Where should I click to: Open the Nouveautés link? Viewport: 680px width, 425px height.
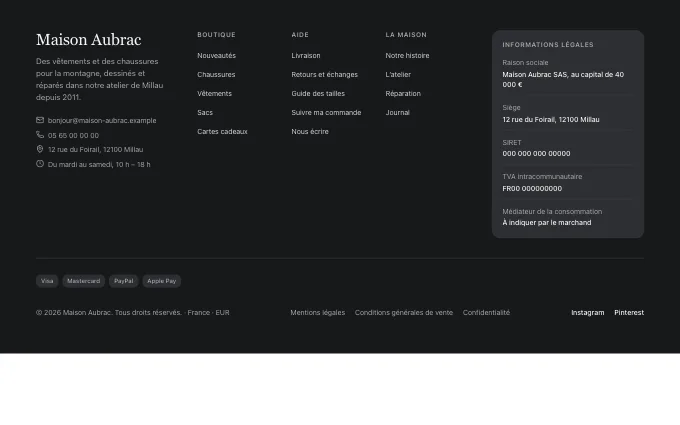216,56
